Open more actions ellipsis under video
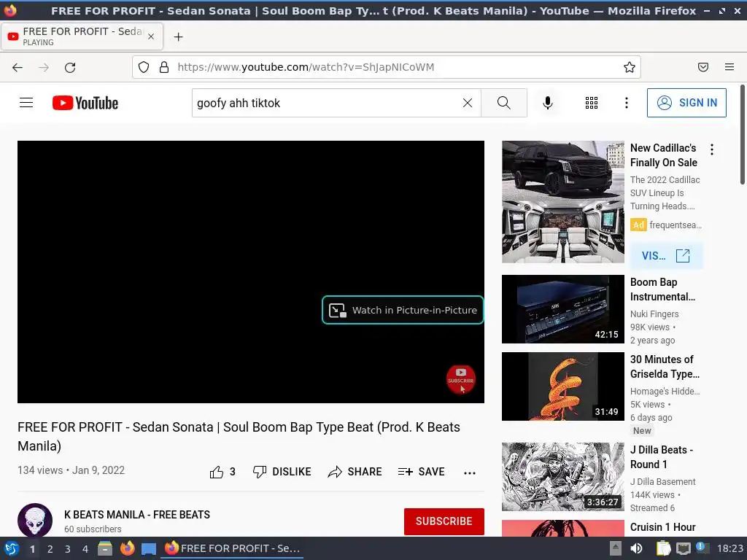 [x=470, y=472]
